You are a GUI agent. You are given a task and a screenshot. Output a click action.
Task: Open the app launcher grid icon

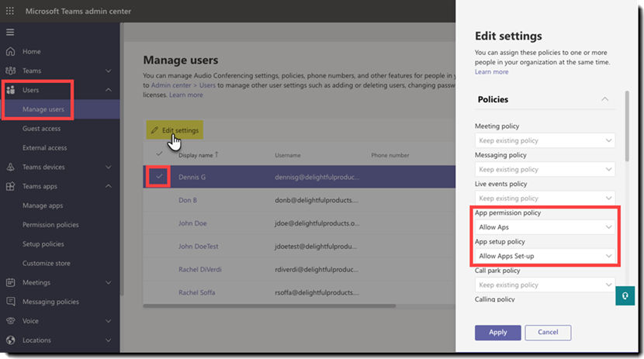point(10,11)
